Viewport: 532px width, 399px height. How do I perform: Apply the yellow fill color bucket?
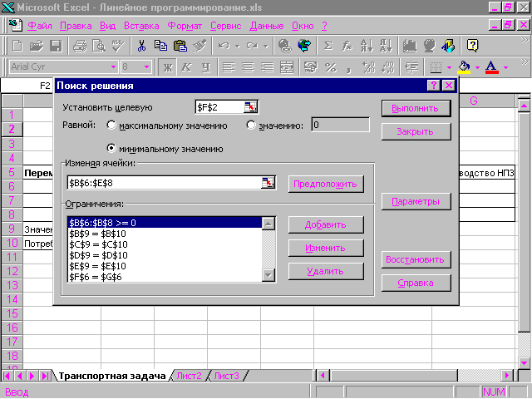tap(464, 67)
